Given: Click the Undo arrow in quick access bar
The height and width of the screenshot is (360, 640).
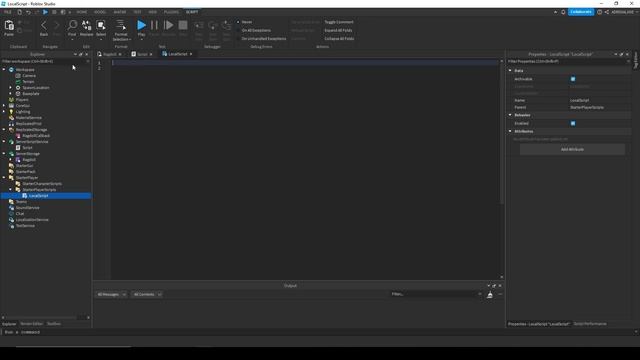Looking at the screenshot, I should [x=28, y=12].
